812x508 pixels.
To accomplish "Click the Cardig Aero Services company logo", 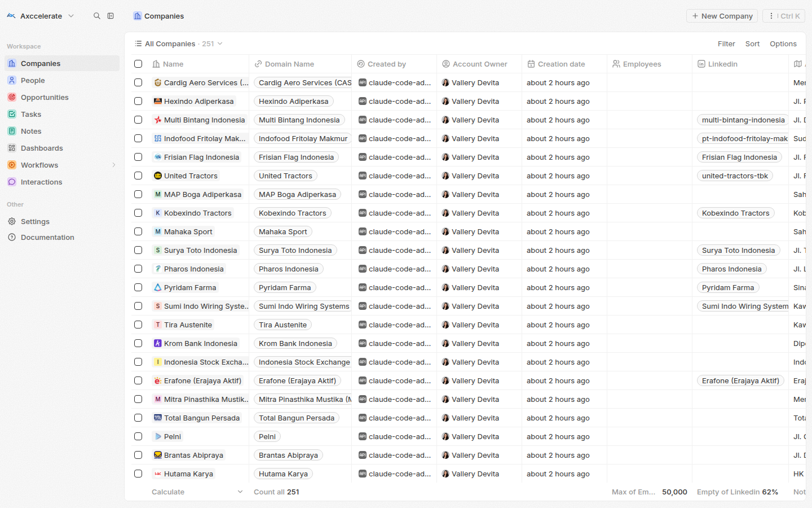I will click(x=158, y=82).
